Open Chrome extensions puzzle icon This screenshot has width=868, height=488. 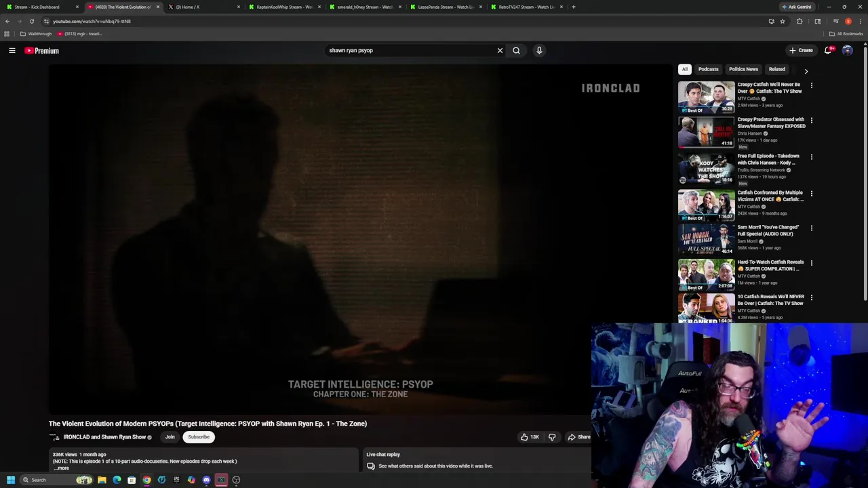[x=800, y=21]
